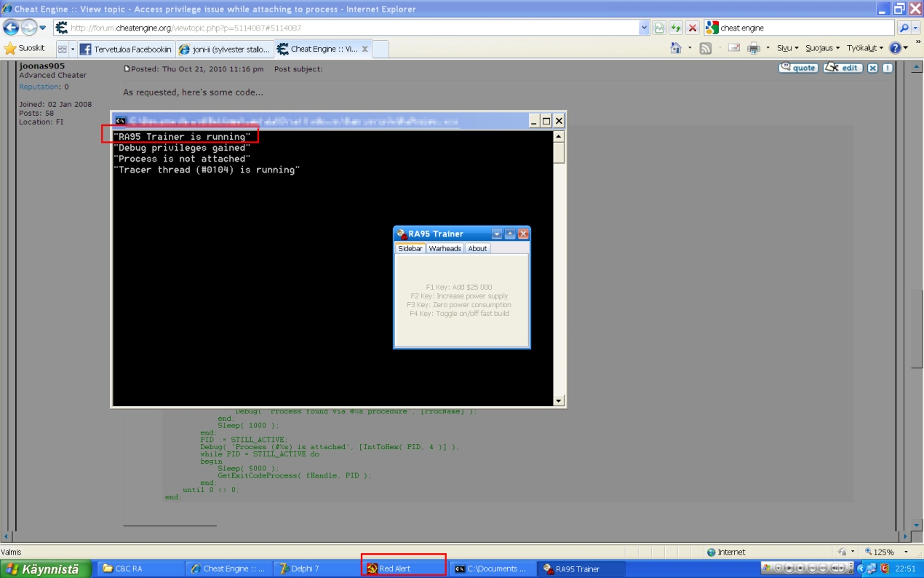Switch to the Tervetuloa Facebookin tab
924x578 pixels.
coord(126,49)
